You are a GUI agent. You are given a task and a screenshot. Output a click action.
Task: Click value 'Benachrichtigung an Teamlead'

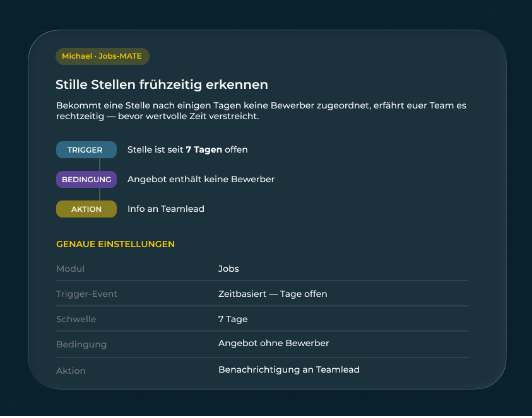[289, 369]
